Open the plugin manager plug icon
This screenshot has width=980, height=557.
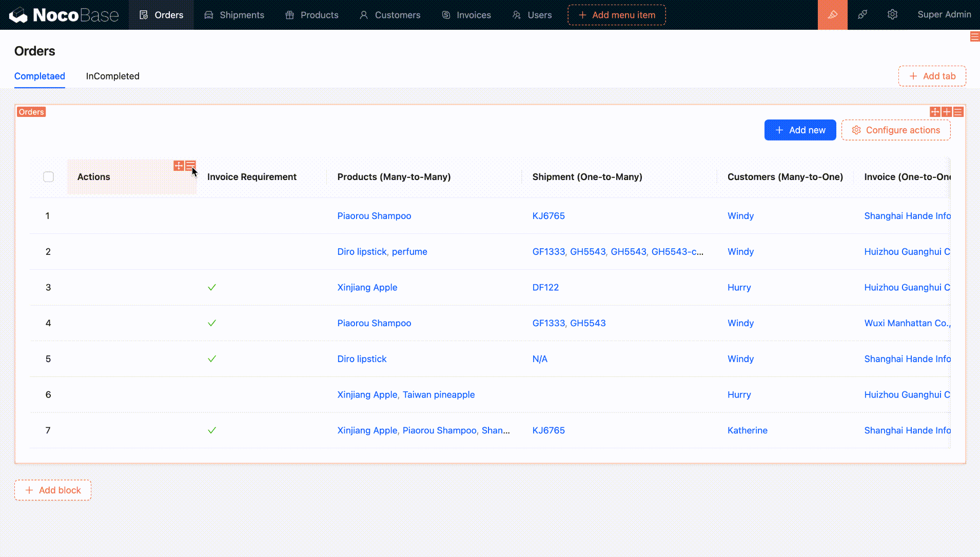tap(863, 15)
